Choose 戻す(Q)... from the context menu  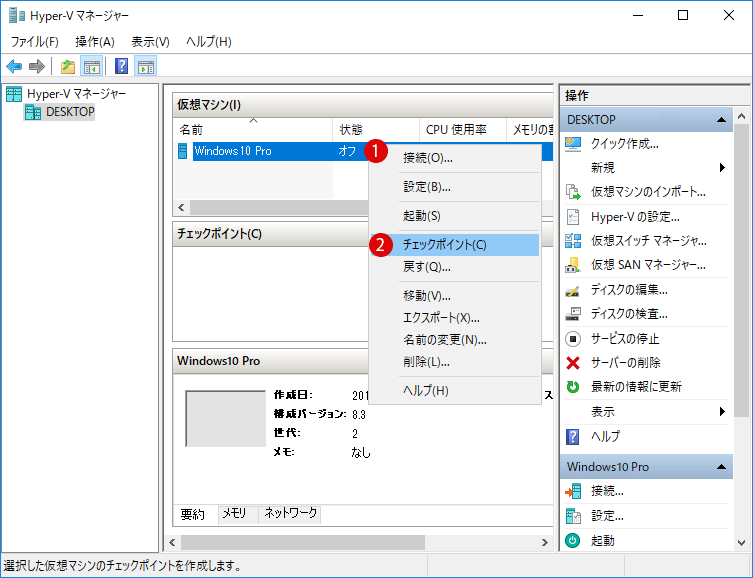454,266
